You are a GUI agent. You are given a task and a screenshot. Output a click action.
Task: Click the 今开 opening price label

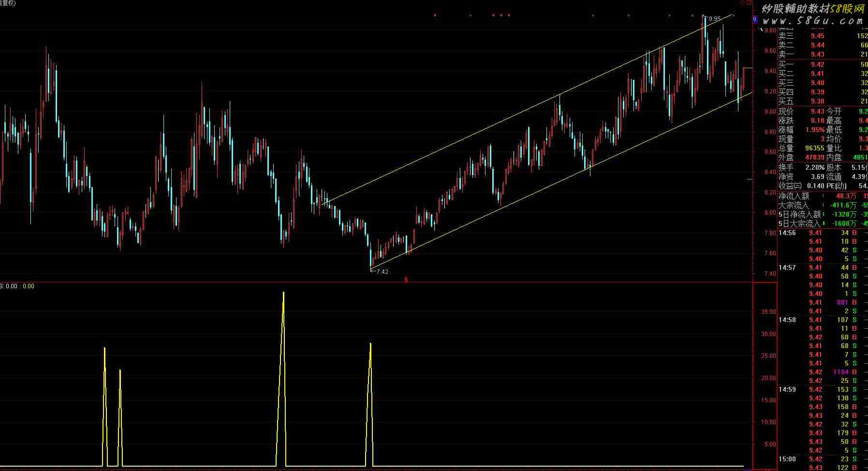coord(834,111)
